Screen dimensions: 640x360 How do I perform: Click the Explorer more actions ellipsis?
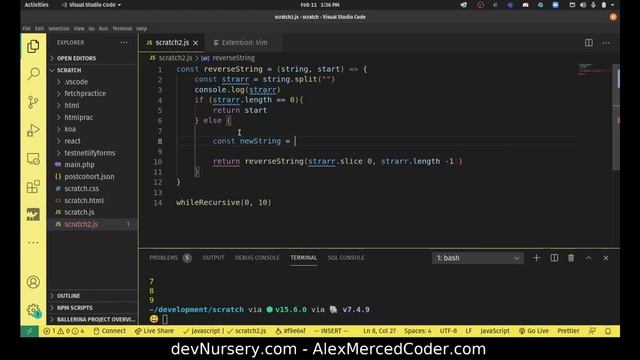click(124, 42)
